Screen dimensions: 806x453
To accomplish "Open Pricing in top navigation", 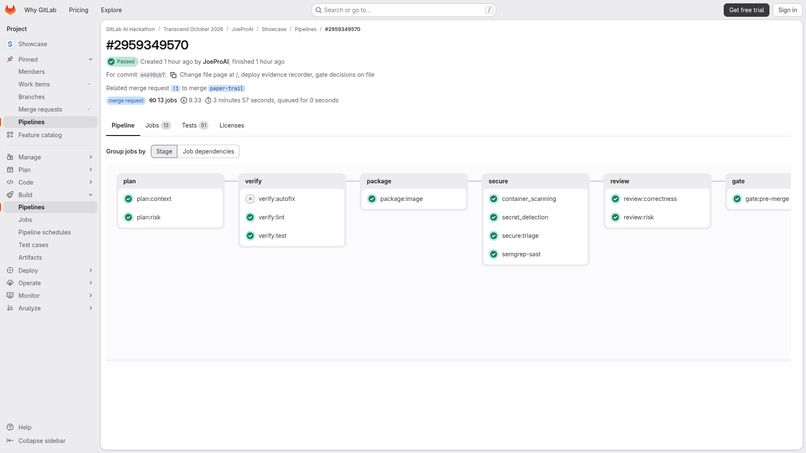I will (79, 10).
